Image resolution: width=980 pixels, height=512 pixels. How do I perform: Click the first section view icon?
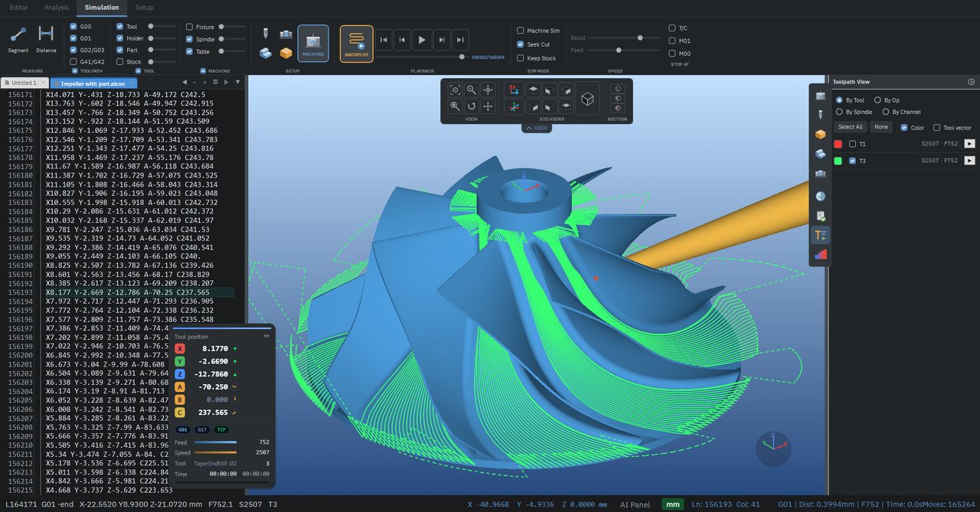(x=616, y=89)
